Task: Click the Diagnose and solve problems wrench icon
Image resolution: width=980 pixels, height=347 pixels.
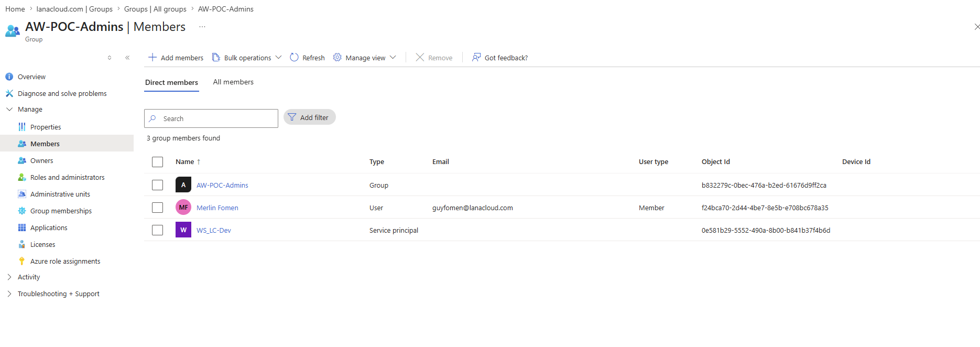Action: coord(9,93)
